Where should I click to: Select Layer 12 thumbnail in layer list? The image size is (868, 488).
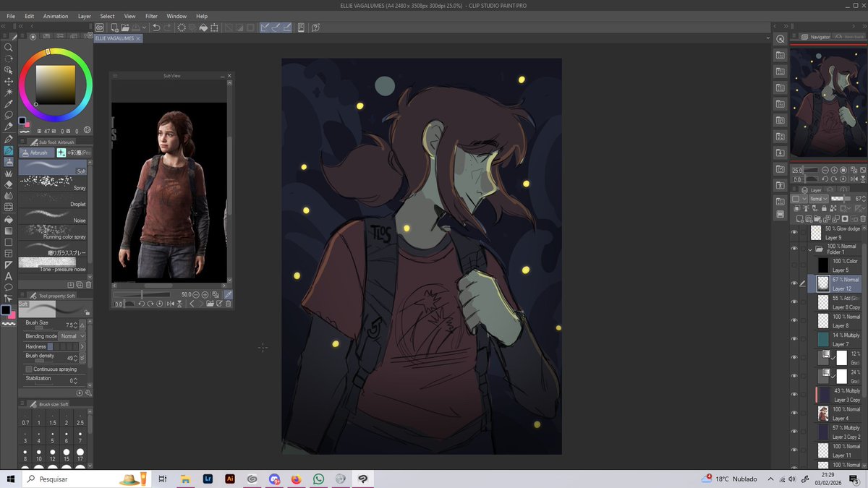coord(822,283)
